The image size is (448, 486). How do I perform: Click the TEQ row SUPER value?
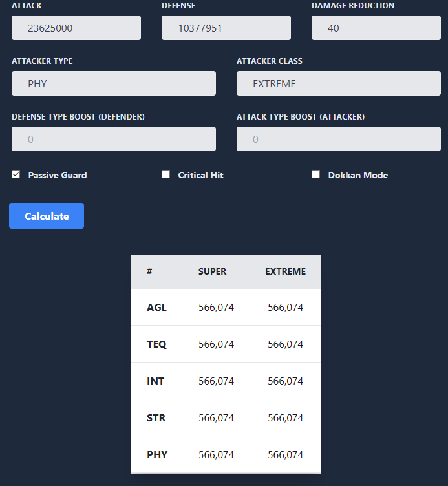tap(216, 344)
